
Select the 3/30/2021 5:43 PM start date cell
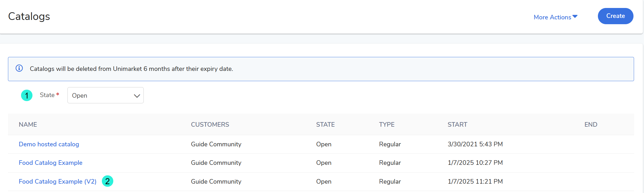pos(475,144)
